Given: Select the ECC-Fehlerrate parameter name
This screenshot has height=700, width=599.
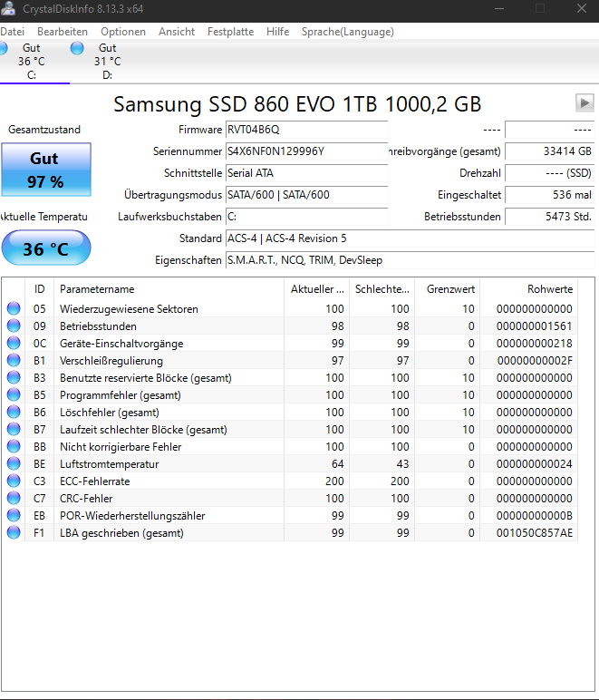Looking at the screenshot, I should pos(94,481).
